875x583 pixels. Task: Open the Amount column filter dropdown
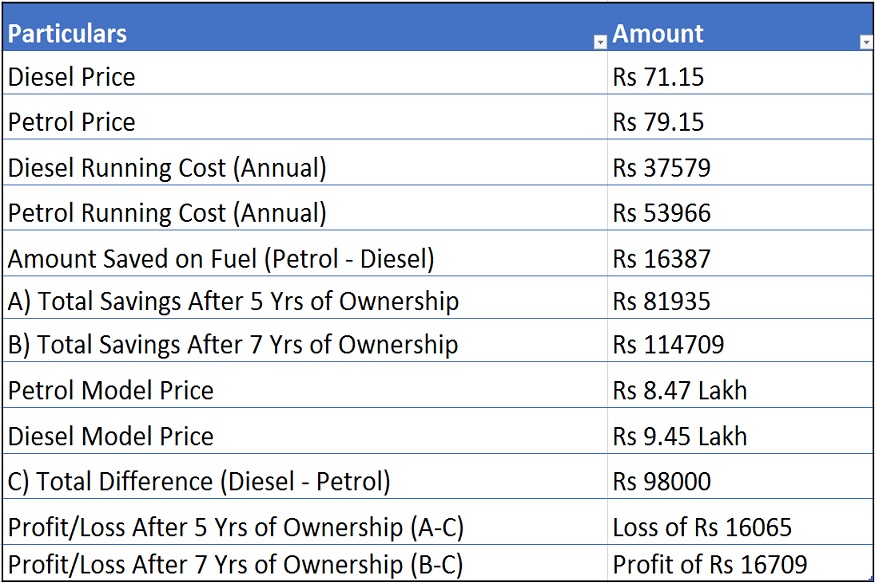866,42
